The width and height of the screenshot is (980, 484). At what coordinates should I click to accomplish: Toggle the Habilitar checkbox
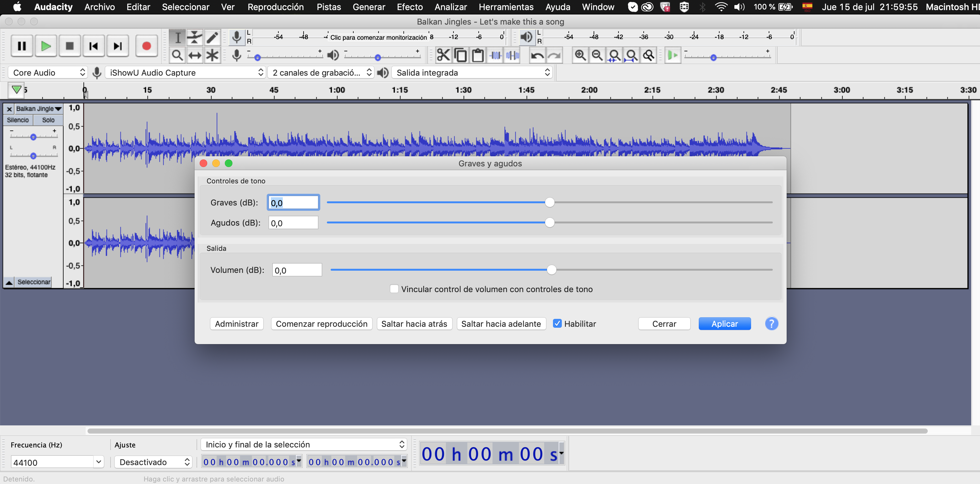tap(557, 324)
